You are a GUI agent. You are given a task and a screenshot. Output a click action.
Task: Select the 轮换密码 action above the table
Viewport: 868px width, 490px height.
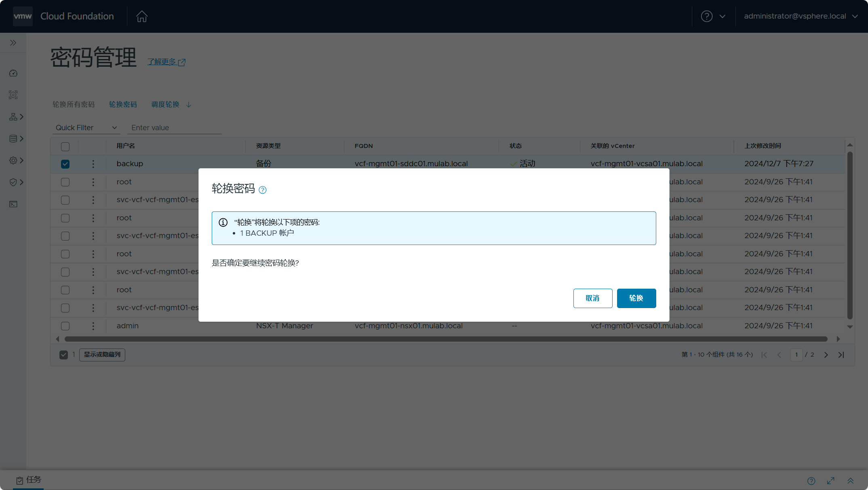pyautogui.click(x=123, y=104)
